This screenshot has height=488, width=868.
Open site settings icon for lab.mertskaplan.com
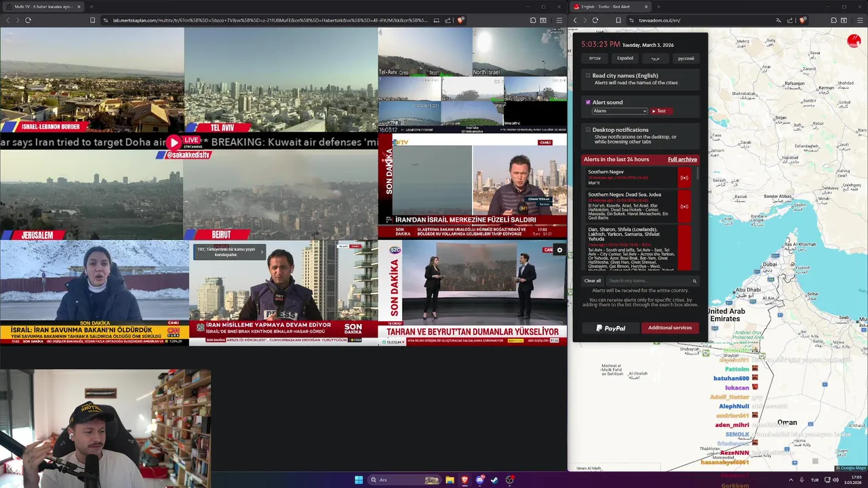pyautogui.click(x=106, y=20)
